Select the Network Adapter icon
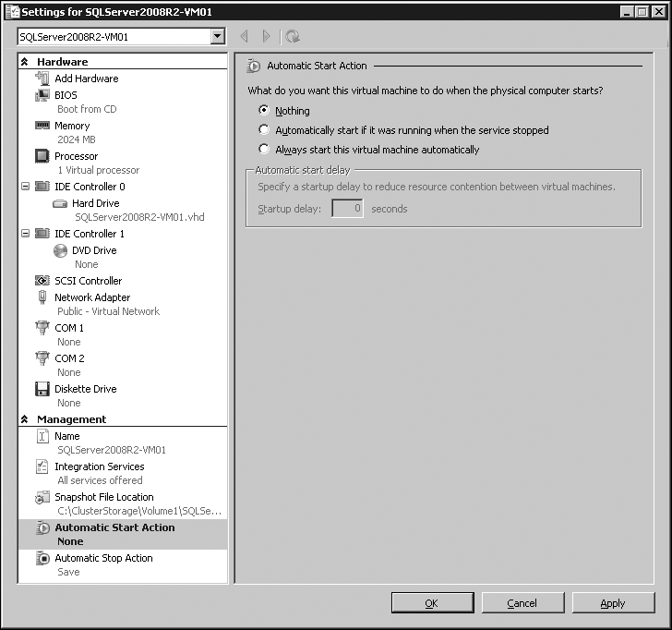 click(x=42, y=297)
